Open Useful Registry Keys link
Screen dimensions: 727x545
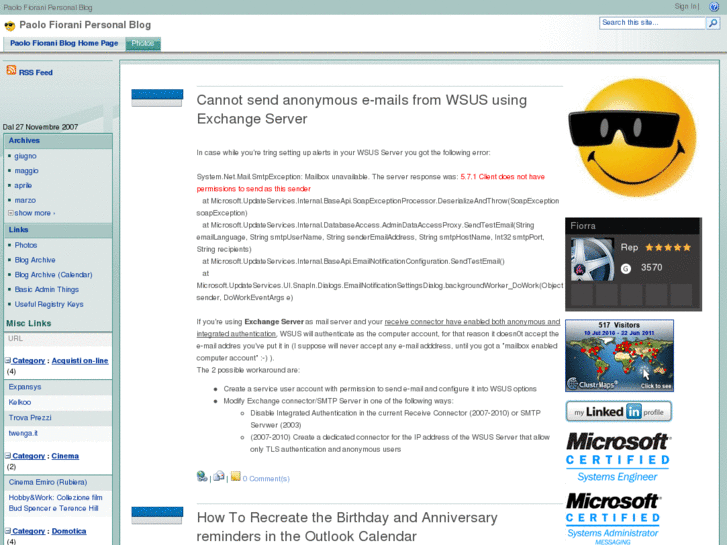(49, 304)
